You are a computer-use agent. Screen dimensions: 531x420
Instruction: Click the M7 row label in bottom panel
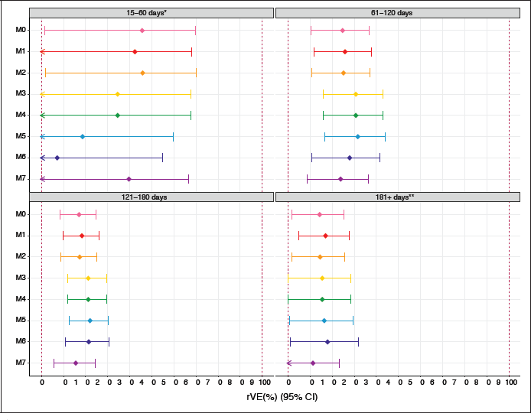click(21, 363)
